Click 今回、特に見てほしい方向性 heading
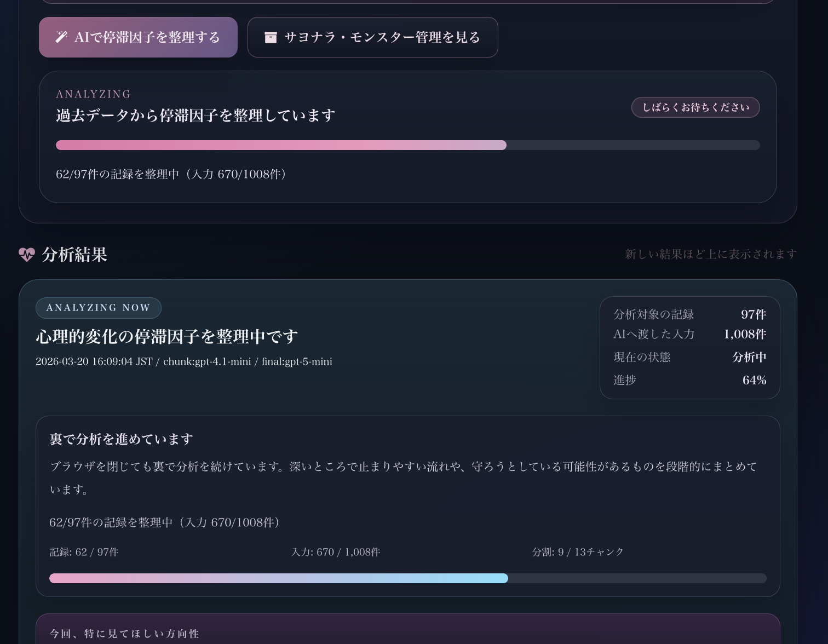The width and height of the screenshot is (828, 644). click(124, 633)
